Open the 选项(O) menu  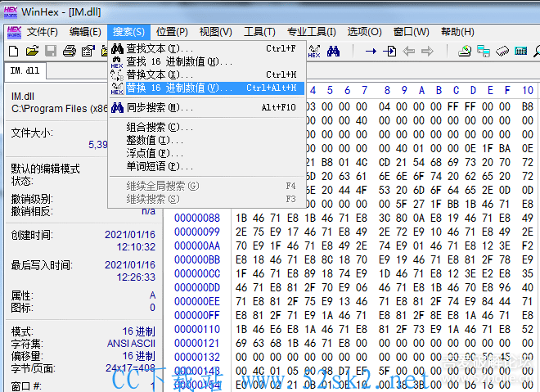[364, 32]
